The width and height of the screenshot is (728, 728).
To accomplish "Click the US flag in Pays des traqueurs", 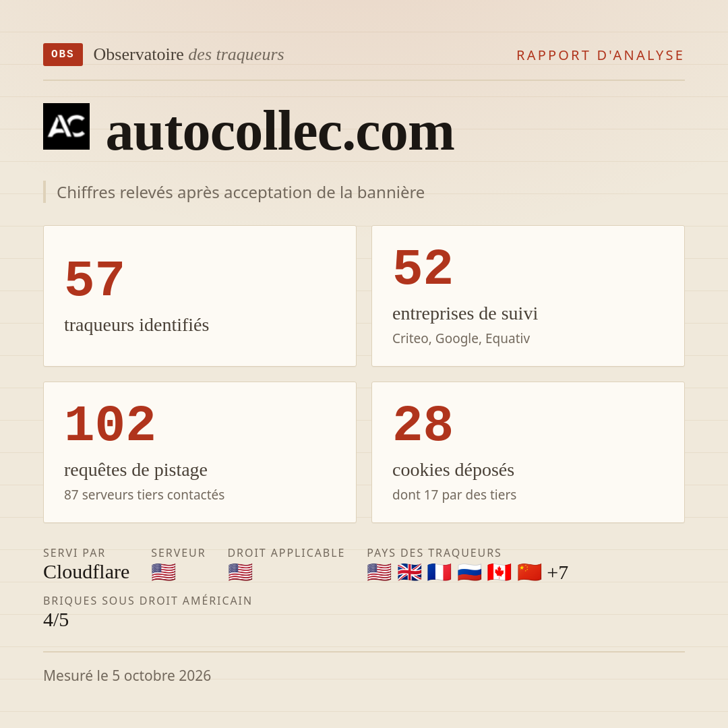I will point(380,572).
